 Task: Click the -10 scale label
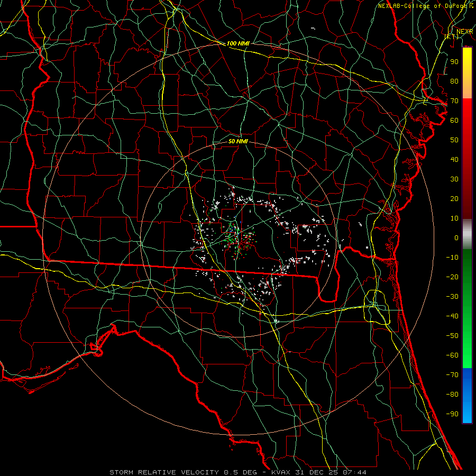tap(452, 258)
